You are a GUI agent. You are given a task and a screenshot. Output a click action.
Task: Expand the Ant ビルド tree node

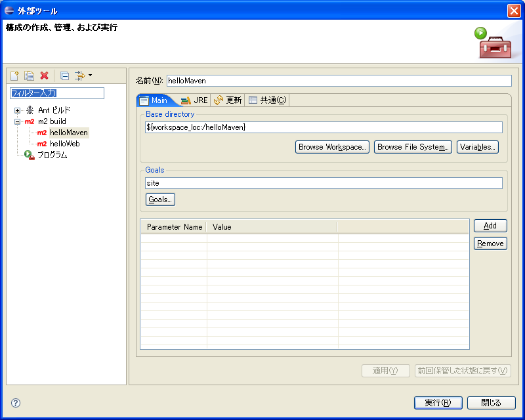click(17, 110)
